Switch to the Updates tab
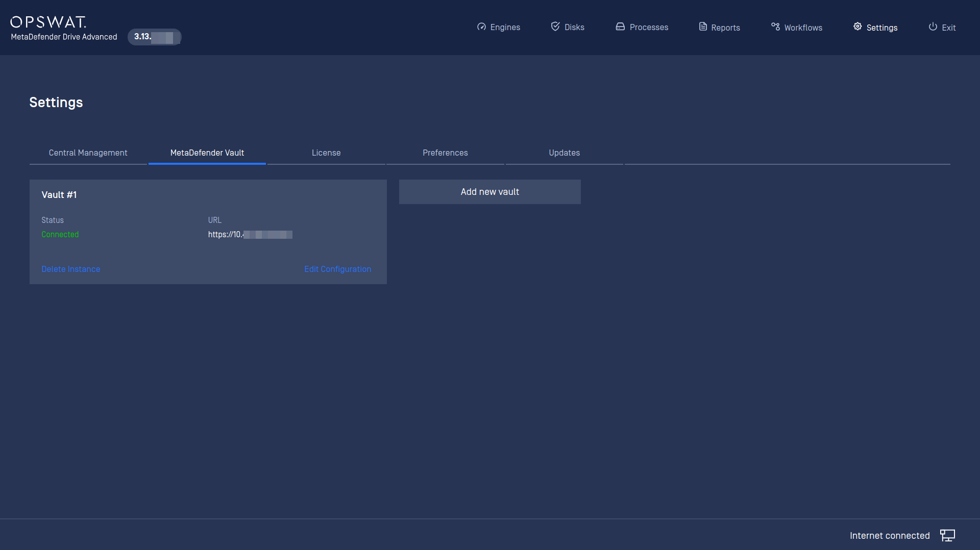The image size is (980, 550). tap(564, 153)
